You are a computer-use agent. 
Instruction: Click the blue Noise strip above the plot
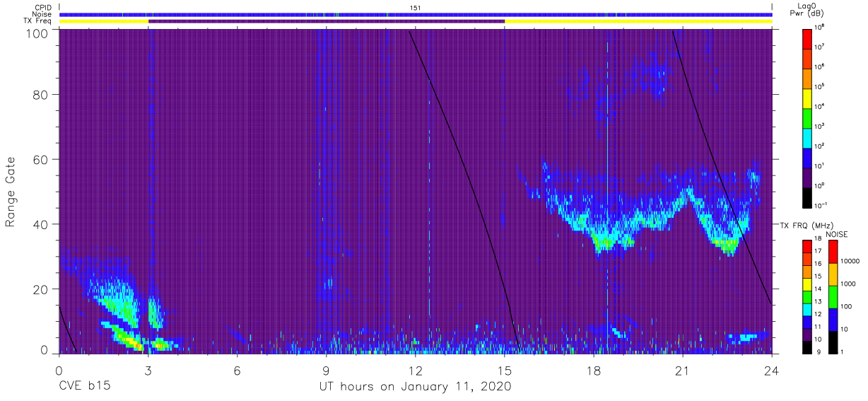pyautogui.click(x=416, y=14)
